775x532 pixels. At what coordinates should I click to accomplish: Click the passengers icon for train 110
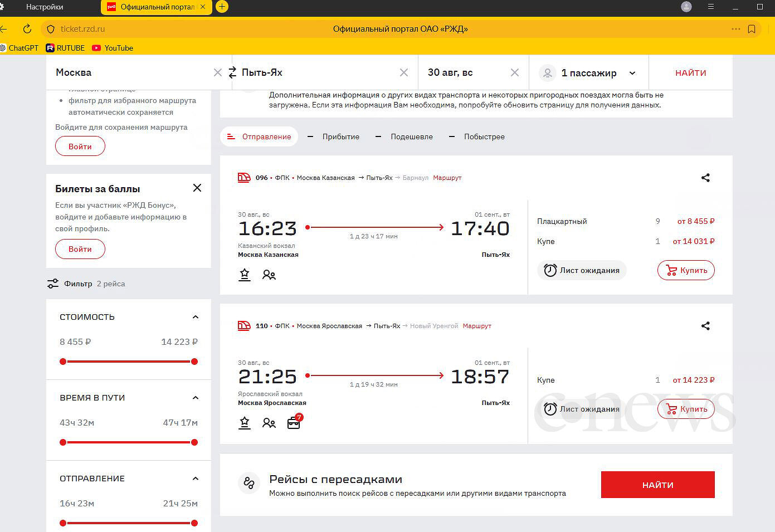coord(269,423)
